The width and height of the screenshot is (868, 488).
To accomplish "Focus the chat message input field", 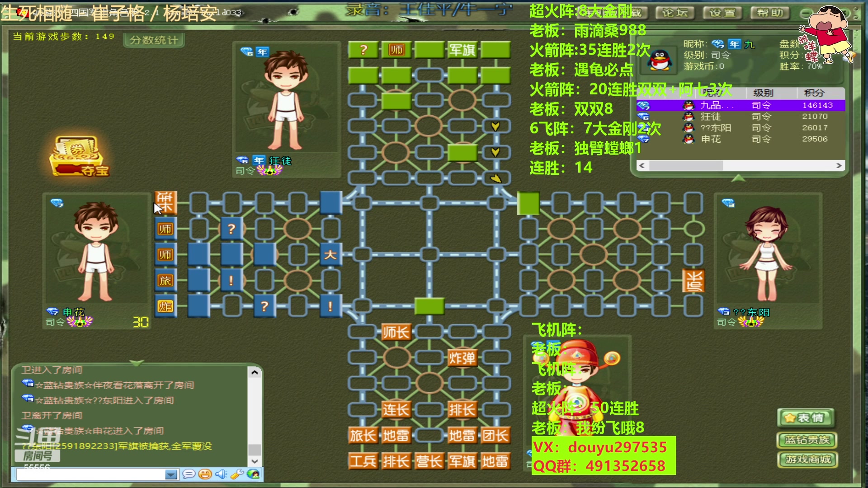I will pos(91,474).
